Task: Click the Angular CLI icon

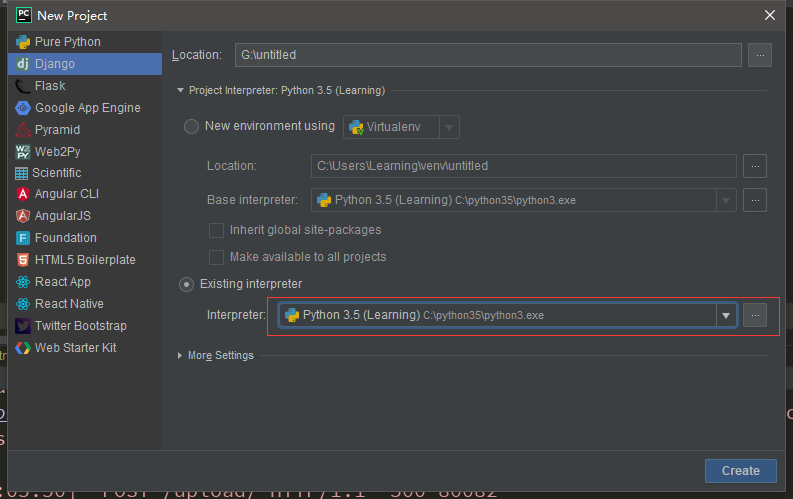Action: coord(23,194)
